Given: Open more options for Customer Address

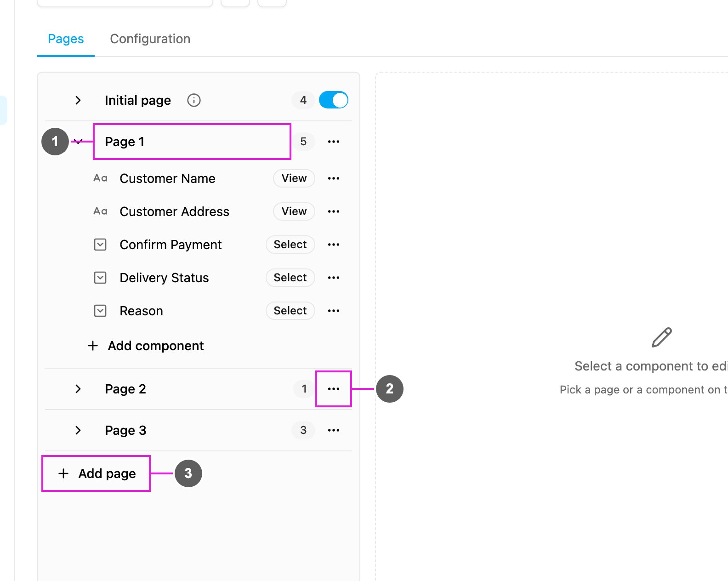Looking at the screenshot, I should click(x=334, y=211).
